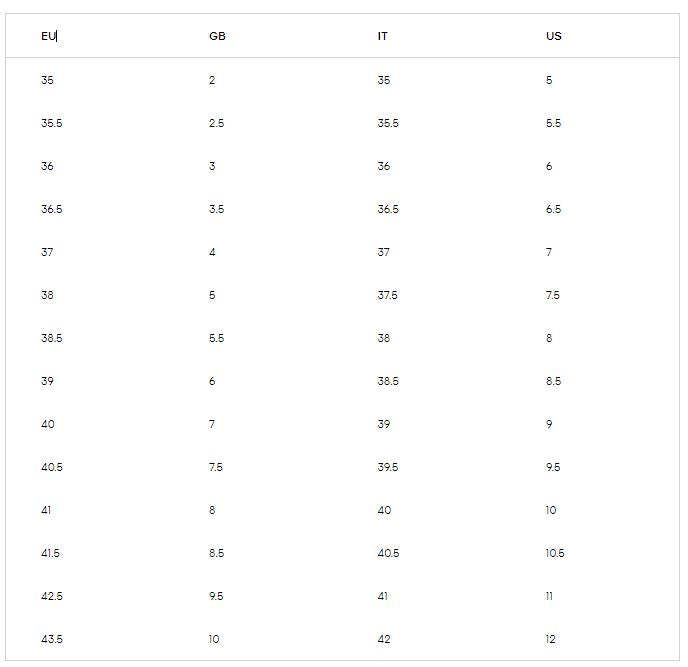Click the US size 9 cell
The image size is (688, 667).
pos(549,424)
